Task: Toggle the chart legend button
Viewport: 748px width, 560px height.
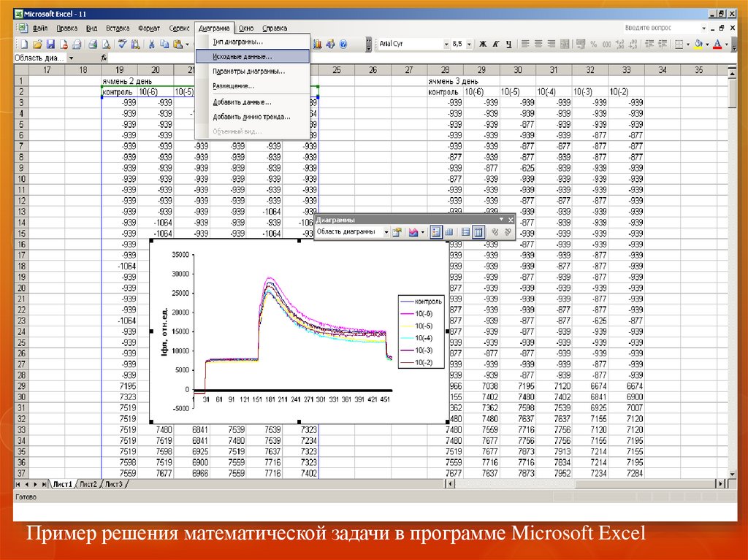Action: pos(436,232)
